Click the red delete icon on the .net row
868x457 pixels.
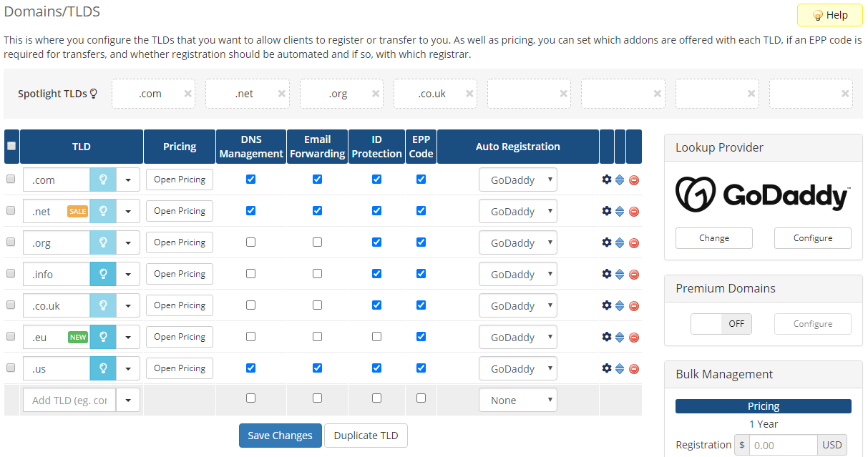633,211
